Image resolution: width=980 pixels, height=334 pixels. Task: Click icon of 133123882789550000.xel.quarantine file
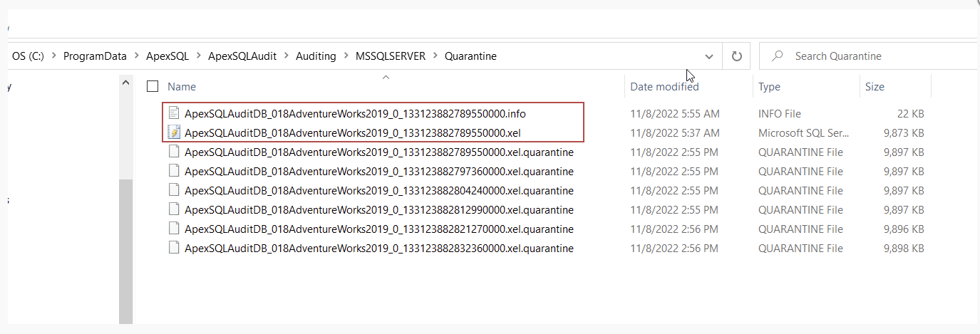coord(173,152)
